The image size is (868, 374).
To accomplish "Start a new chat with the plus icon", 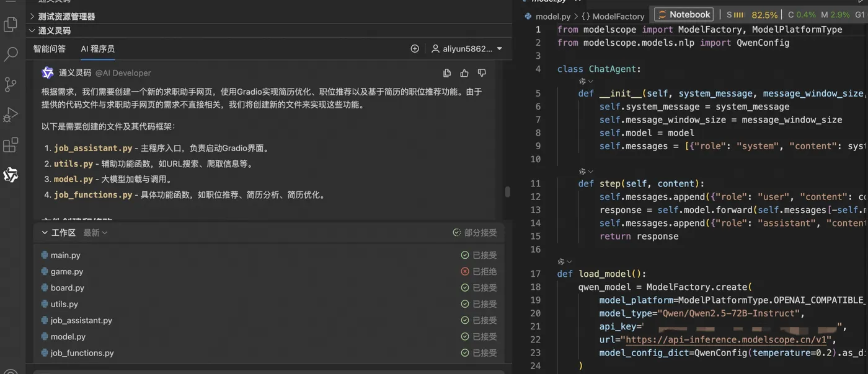I will [415, 48].
